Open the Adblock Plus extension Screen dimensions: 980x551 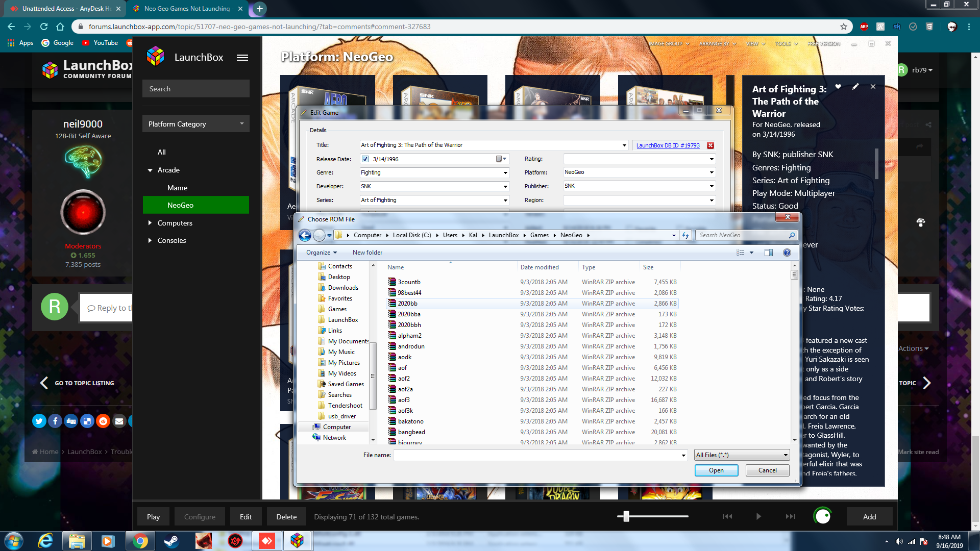pos(864,27)
